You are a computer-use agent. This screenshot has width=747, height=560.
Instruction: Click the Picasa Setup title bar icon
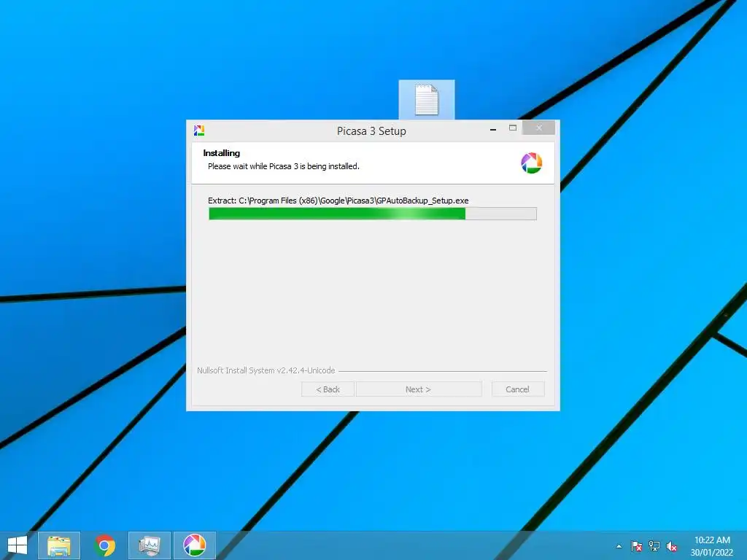pyautogui.click(x=199, y=131)
